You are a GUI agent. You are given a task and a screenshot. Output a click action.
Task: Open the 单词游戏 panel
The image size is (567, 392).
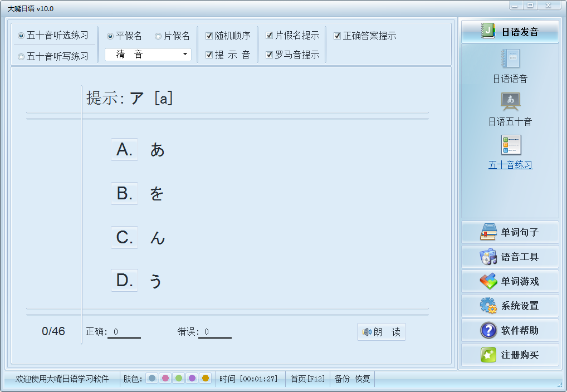pyautogui.click(x=510, y=281)
